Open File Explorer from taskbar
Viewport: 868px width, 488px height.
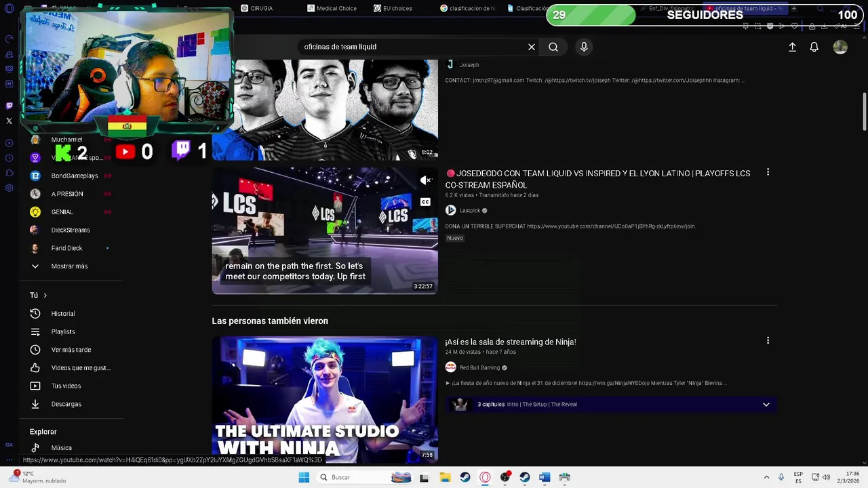445,477
